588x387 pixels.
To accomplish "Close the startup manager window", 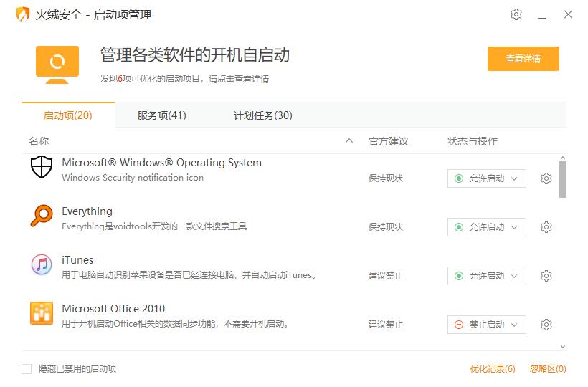I will pos(568,14).
